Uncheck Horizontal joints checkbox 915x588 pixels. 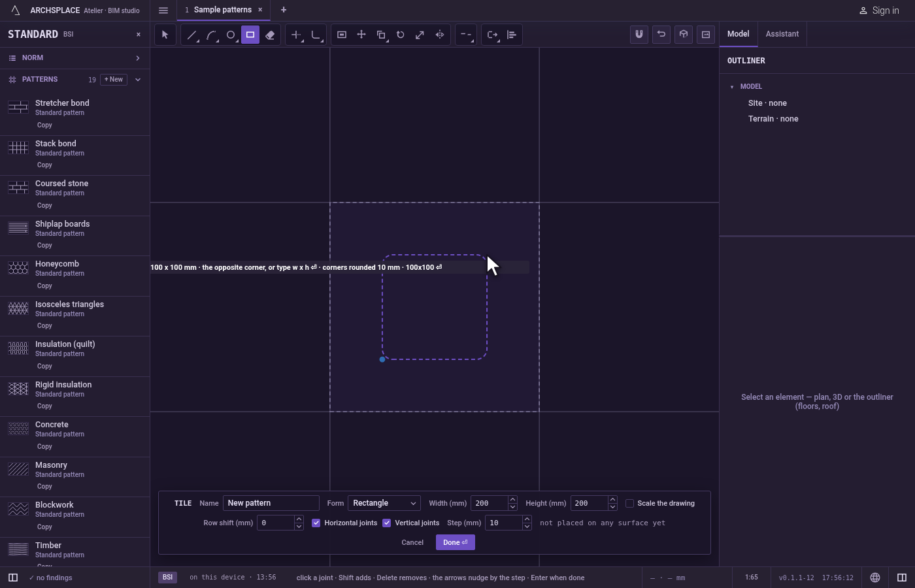pos(316,523)
